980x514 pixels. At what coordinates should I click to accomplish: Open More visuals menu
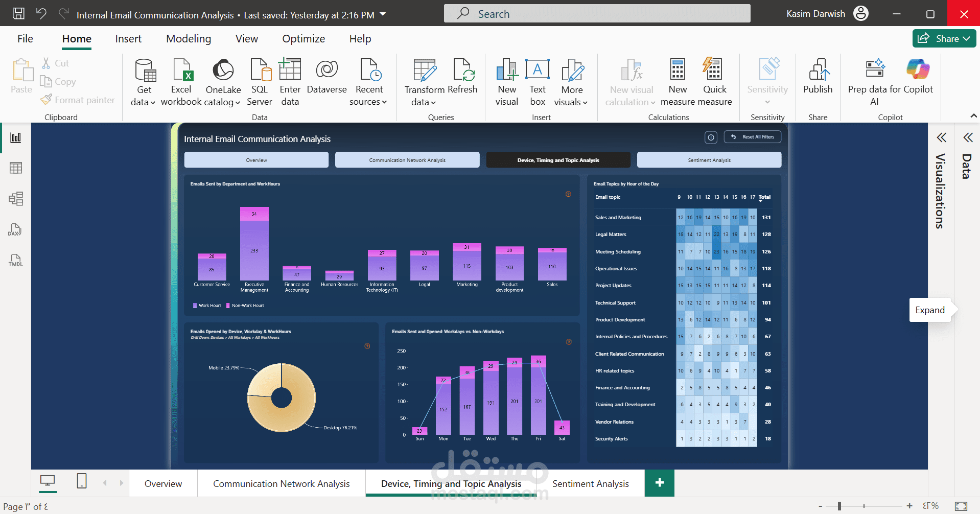coord(571,82)
